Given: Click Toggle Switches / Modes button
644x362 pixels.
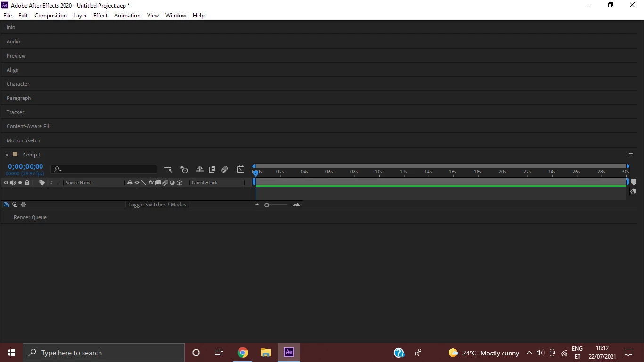Looking at the screenshot, I should (x=157, y=205).
